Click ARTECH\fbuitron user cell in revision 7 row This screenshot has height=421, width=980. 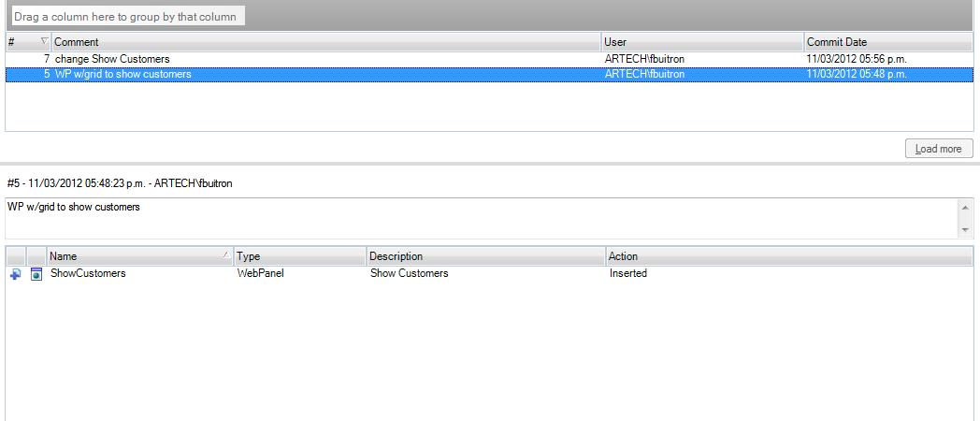(x=644, y=59)
